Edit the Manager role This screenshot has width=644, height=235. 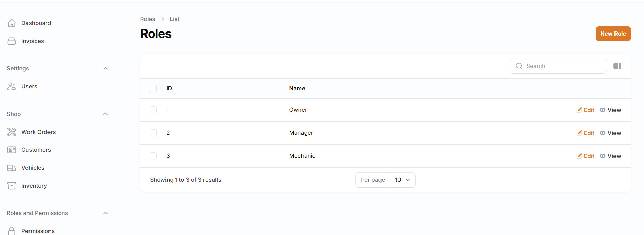tap(585, 133)
